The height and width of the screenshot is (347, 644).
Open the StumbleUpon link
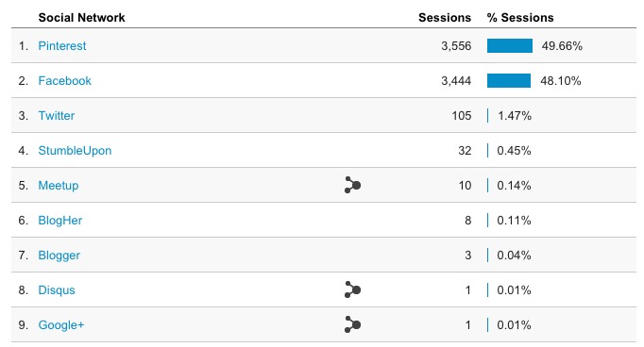click(75, 151)
